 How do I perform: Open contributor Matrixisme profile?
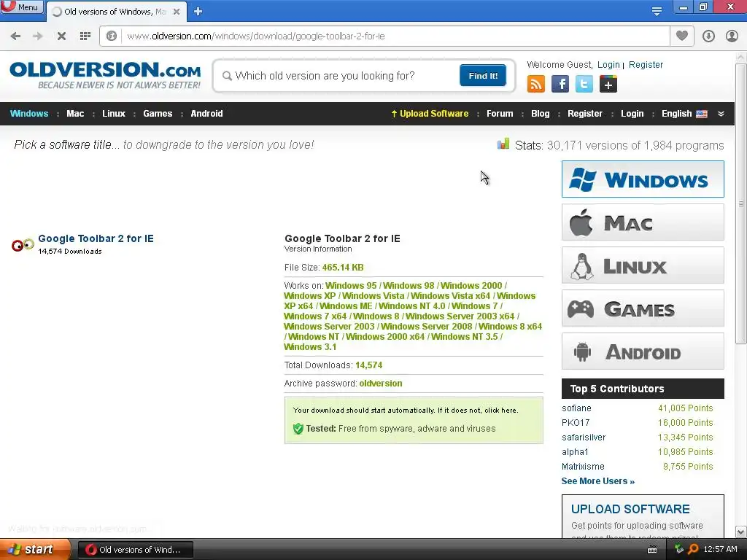coord(583,467)
